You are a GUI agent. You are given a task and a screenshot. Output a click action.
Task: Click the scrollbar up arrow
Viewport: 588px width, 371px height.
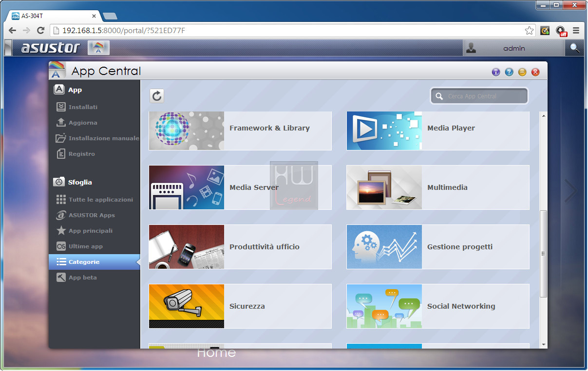(x=544, y=115)
